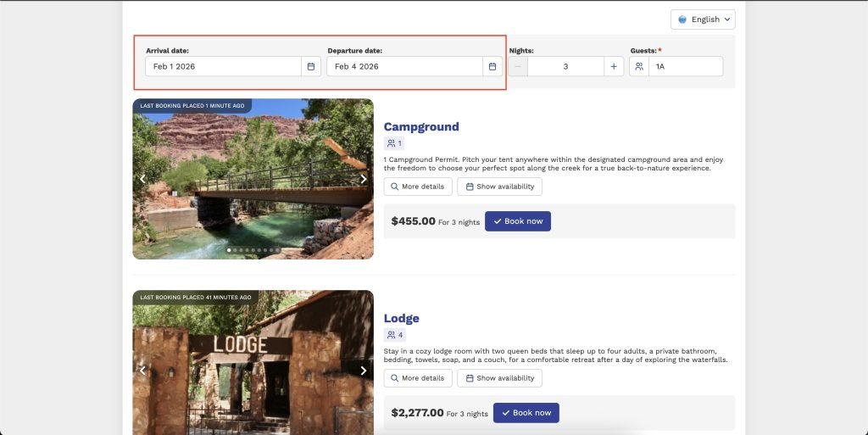
Task: Open the English language dropdown
Action: 703,20
